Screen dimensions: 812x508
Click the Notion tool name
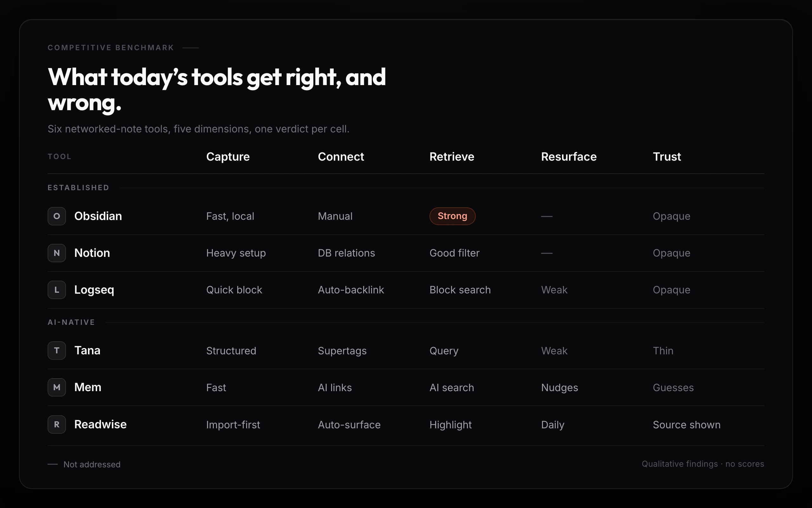click(x=92, y=253)
